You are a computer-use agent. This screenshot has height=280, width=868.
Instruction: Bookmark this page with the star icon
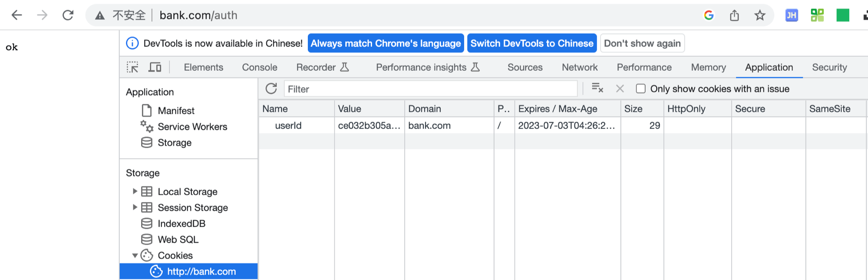759,16
